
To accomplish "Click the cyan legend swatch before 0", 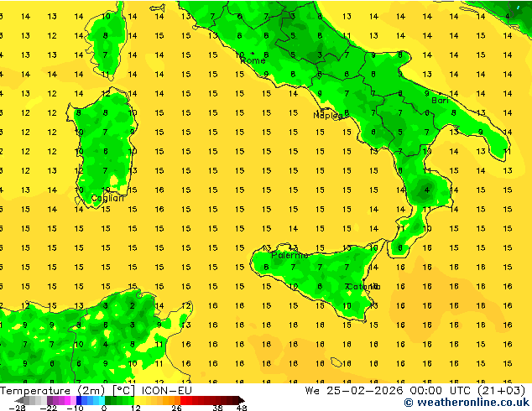I will tap(102, 400).
